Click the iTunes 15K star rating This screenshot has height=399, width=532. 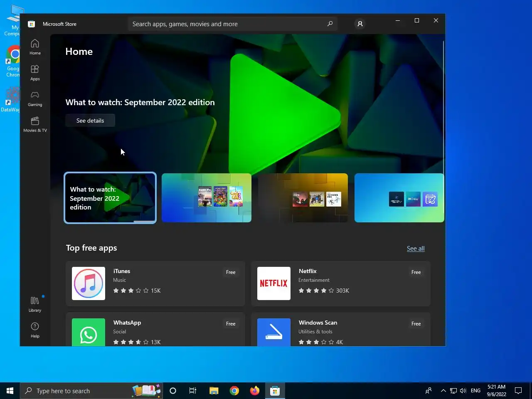137,291
